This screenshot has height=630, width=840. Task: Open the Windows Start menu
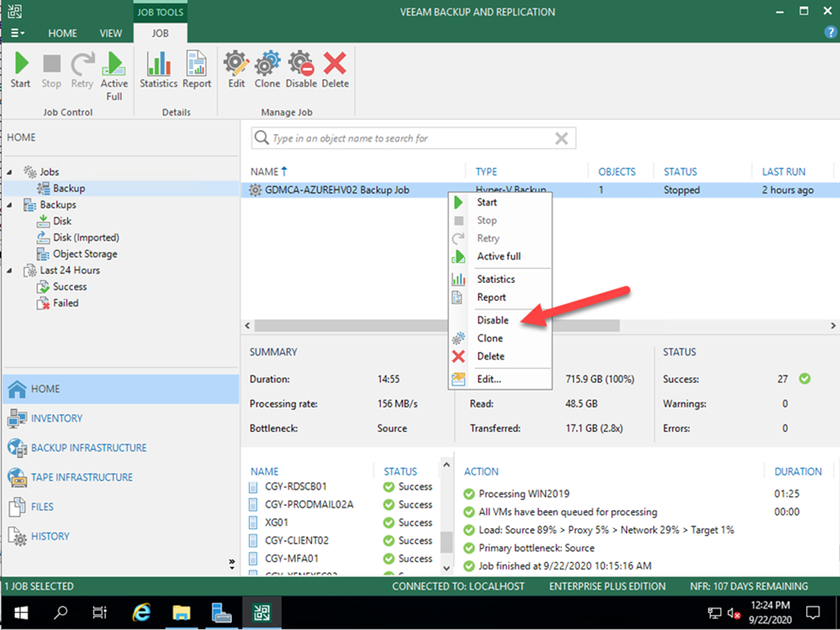click(21, 613)
